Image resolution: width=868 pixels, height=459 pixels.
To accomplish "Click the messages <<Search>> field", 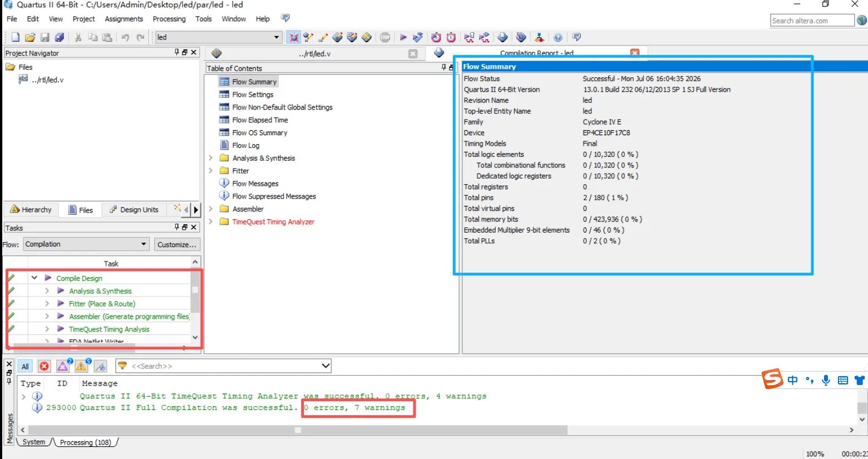I will point(224,366).
